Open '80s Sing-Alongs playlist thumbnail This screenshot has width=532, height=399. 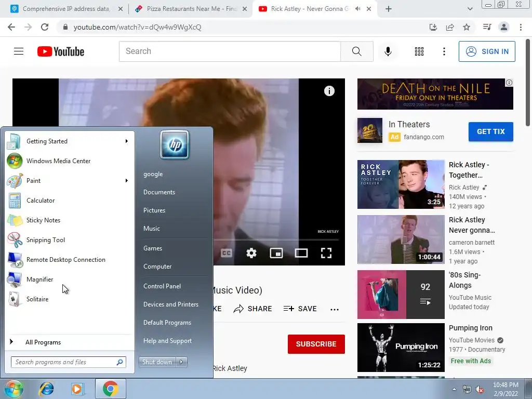pos(401,295)
